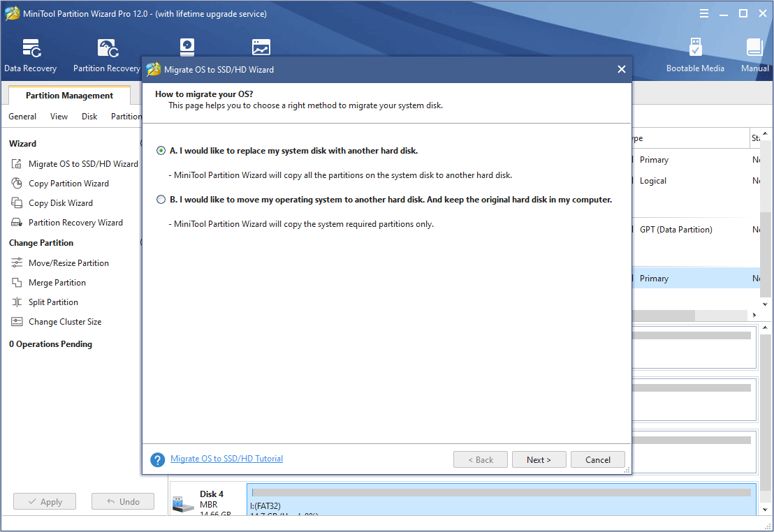Click the Disk Benchmark toolbar icon
The image size is (774, 532).
coord(187,47)
